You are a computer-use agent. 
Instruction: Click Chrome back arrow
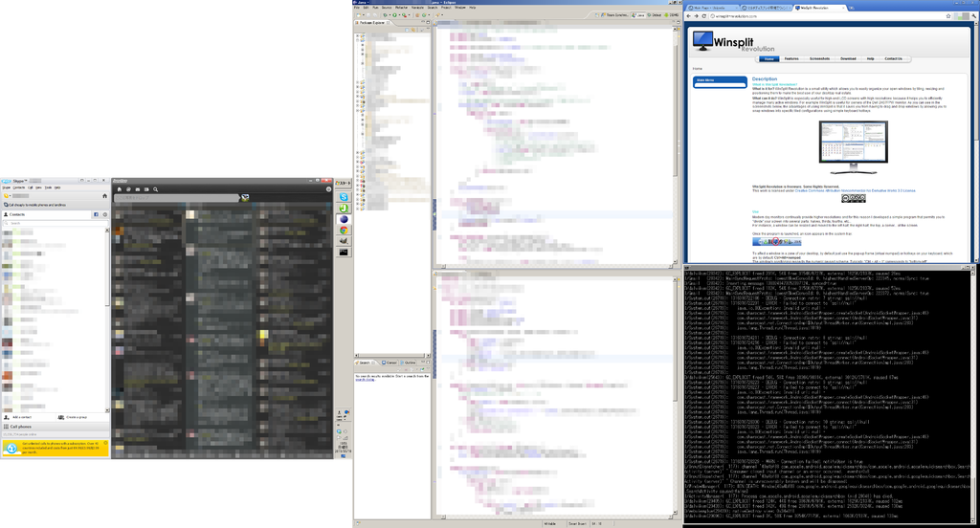689,16
